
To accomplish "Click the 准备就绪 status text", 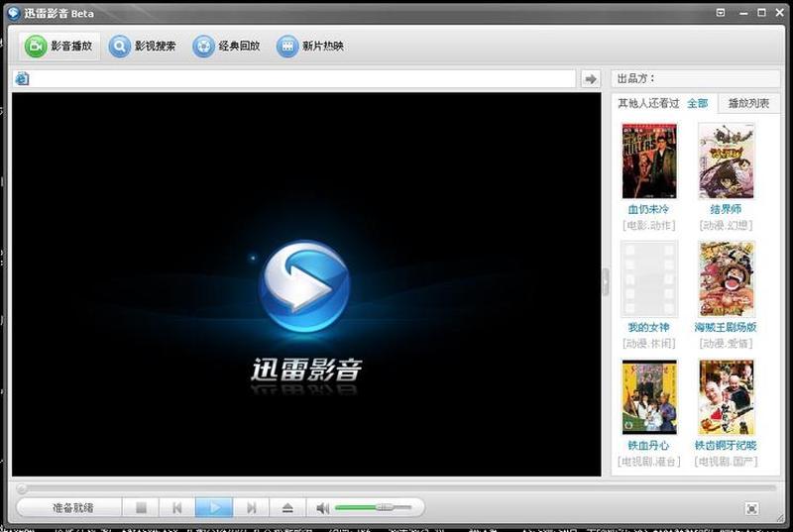I will tap(72, 508).
